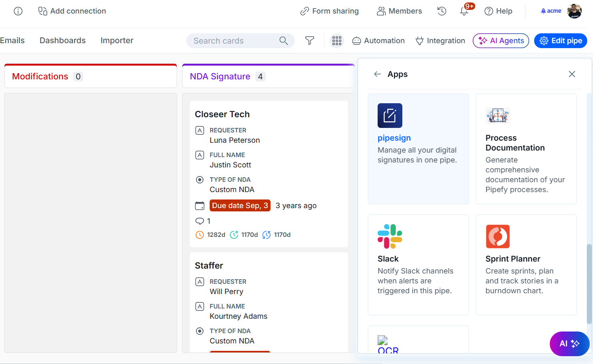The image size is (593, 364).
Task: Open the Sprint Planner app icon
Action: pyautogui.click(x=497, y=236)
